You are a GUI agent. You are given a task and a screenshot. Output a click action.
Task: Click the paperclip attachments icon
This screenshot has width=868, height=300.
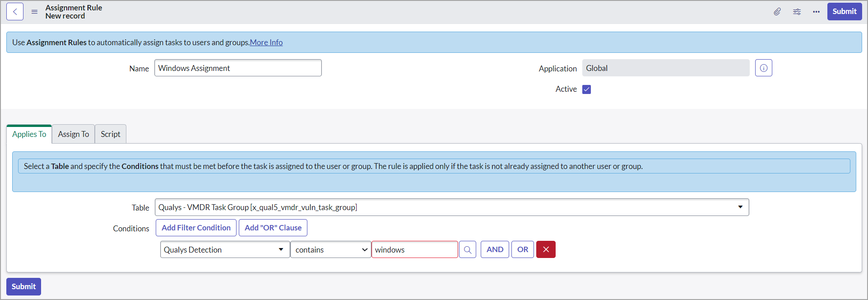pos(777,12)
